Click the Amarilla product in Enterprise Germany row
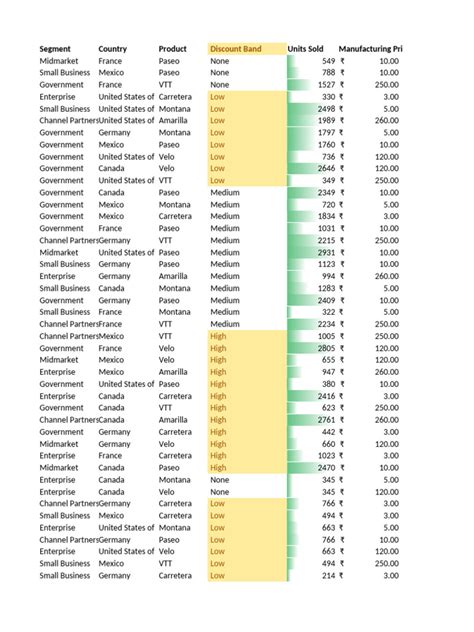The image size is (474, 632). (173, 276)
